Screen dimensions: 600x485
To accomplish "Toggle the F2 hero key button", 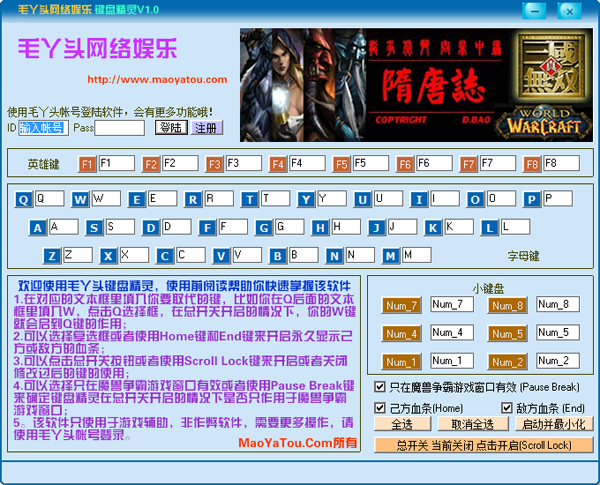I will point(150,164).
